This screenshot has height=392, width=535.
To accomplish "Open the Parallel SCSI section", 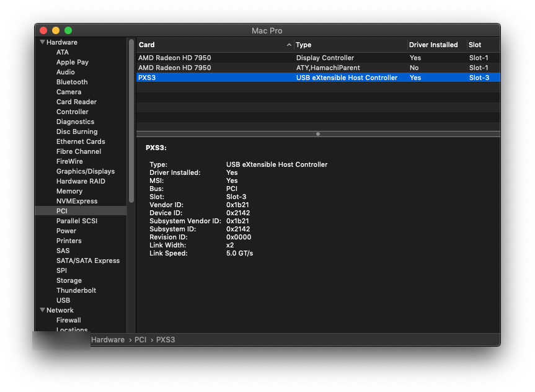I will coord(77,221).
